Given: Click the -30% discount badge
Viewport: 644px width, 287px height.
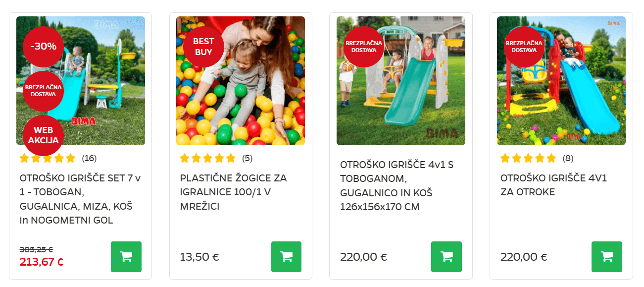Looking at the screenshot, I should click(x=43, y=47).
